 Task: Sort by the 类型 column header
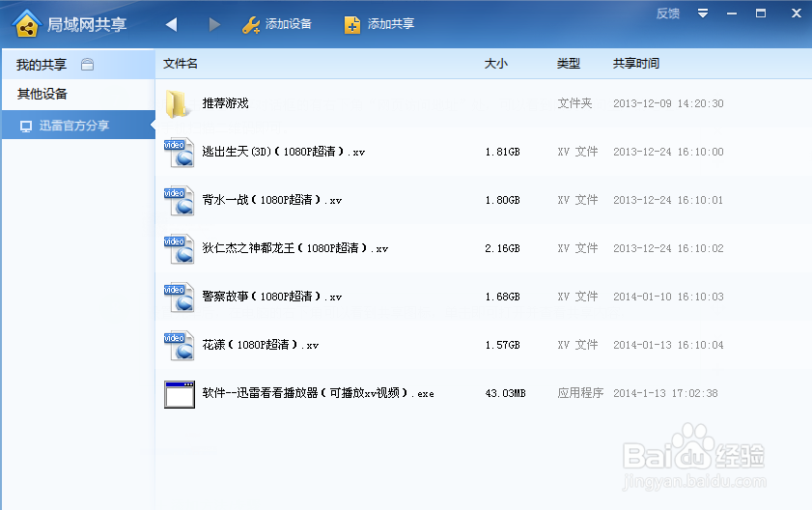[x=568, y=63]
